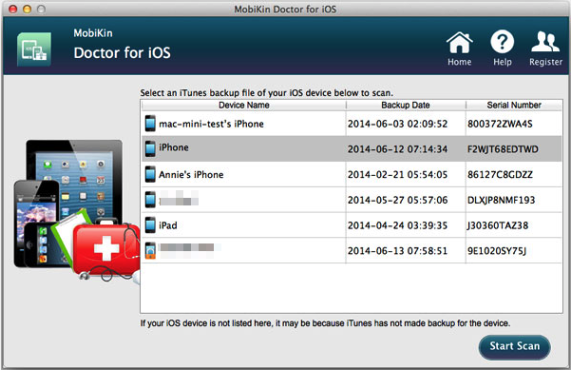The width and height of the screenshot is (571, 370).
Task: Sort by the Device Name column header
Action: (x=244, y=105)
